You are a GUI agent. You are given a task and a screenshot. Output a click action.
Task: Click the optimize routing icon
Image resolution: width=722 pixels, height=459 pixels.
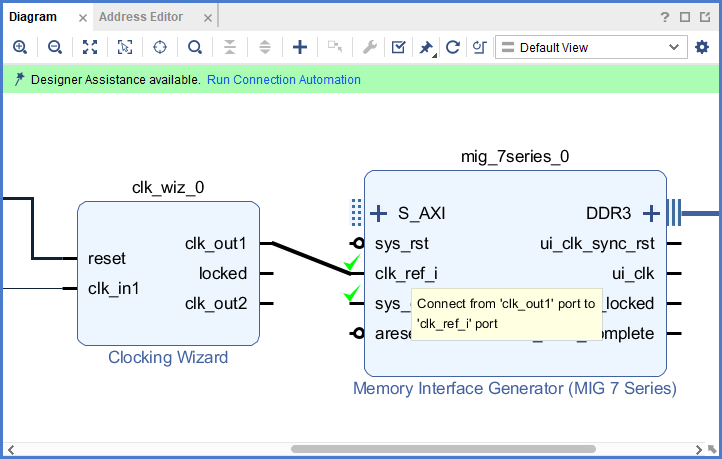pos(480,47)
